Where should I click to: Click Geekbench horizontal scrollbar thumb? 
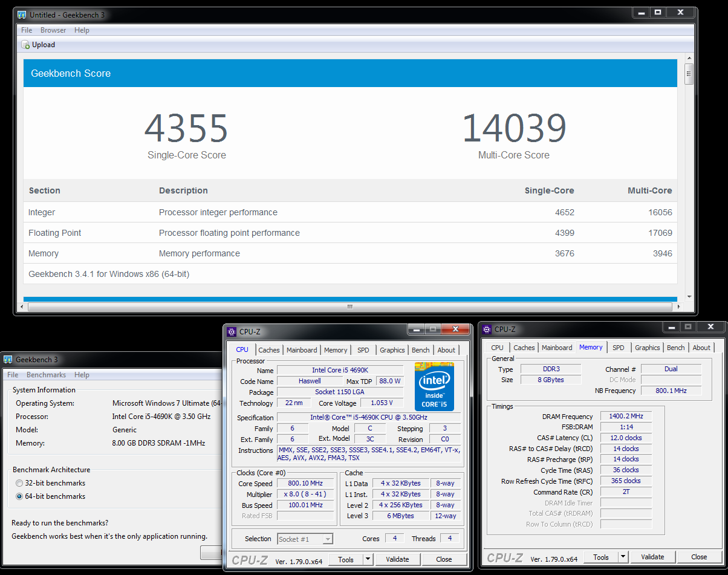point(349,307)
